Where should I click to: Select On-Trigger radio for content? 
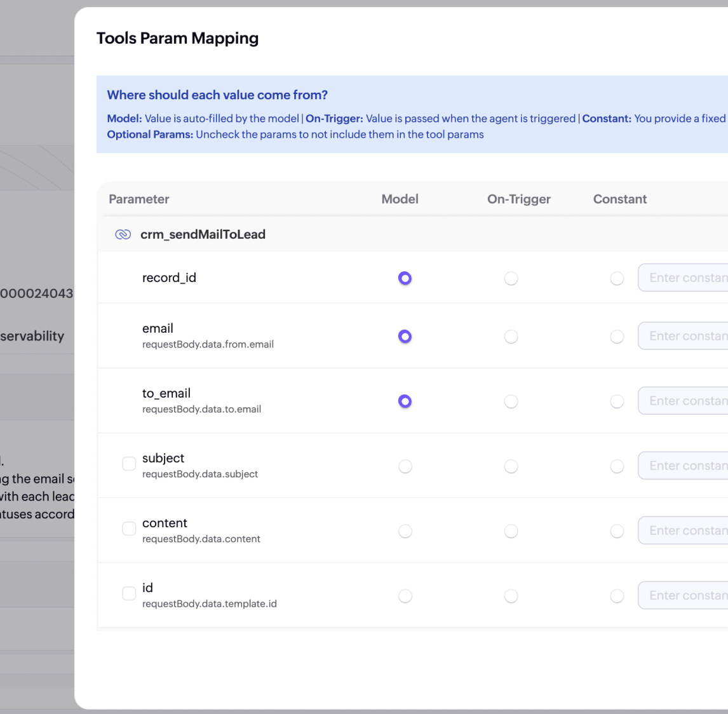[x=511, y=531]
